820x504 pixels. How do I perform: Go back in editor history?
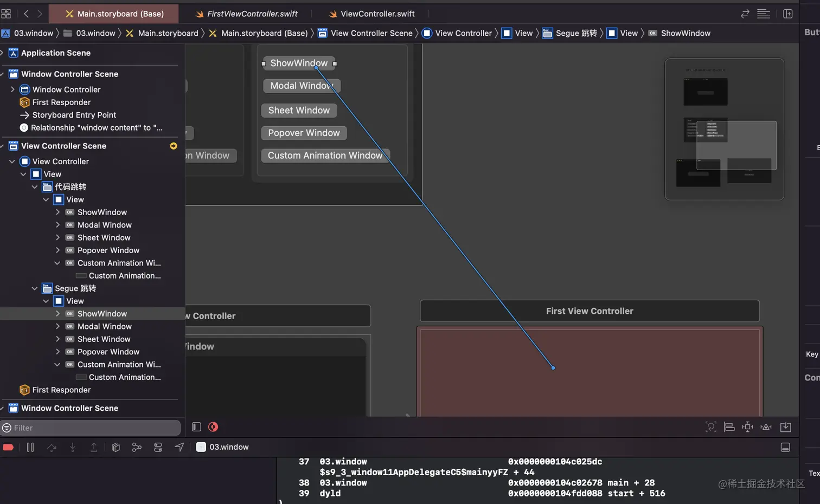click(x=26, y=14)
